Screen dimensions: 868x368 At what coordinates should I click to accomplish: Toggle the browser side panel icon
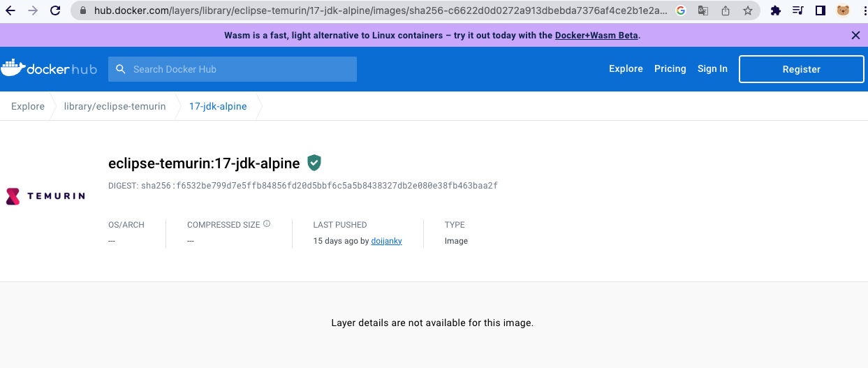coord(821,10)
